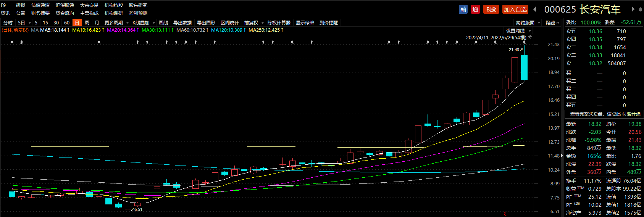Click the red S marker at chart bottom
Image resolution: width=644 pixels, height=217 pixels.
point(505,214)
